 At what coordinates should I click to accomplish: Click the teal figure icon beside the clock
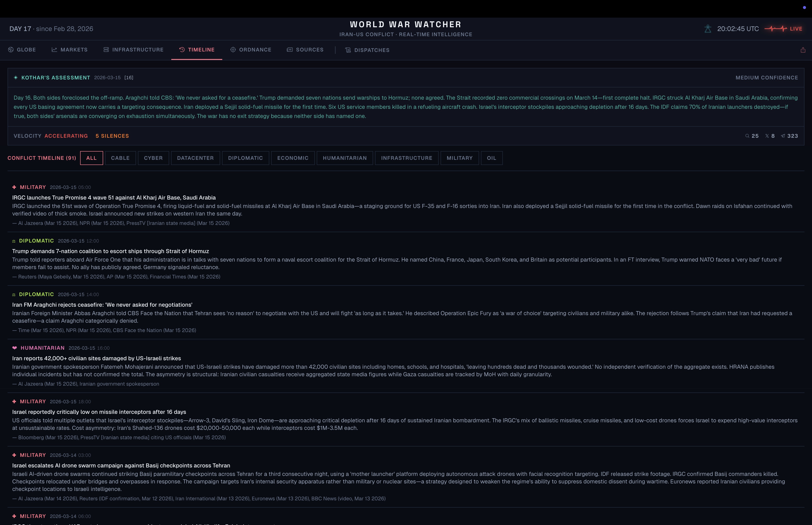(x=708, y=29)
